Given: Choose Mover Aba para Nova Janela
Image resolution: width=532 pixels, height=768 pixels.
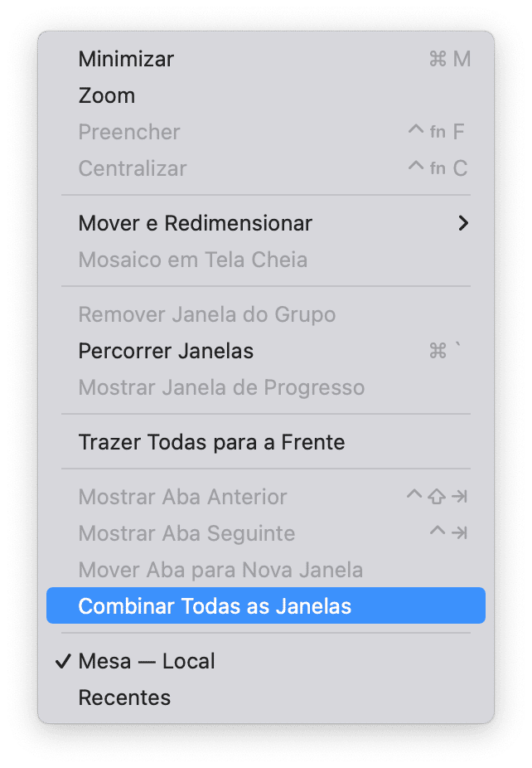Looking at the screenshot, I should pos(266,570).
